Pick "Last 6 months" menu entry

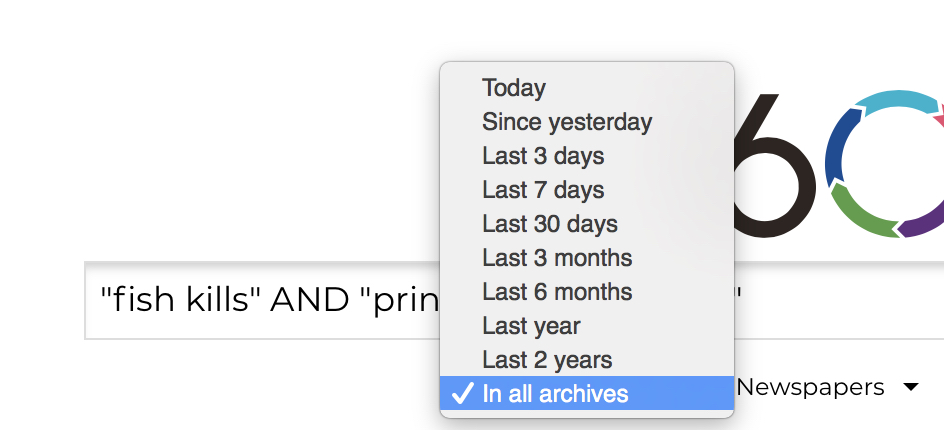(x=557, y=292)
